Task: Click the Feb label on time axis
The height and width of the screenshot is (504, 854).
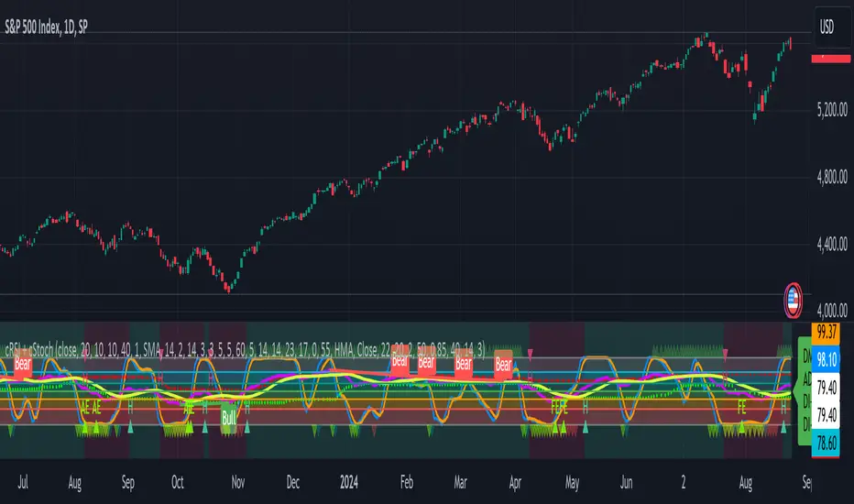Action: pos(406,482)
